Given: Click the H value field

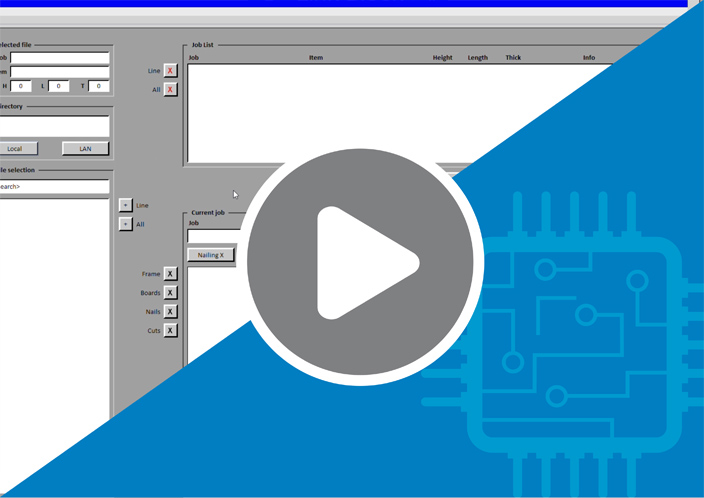Looking at the screenshot, I should point(22,86).
